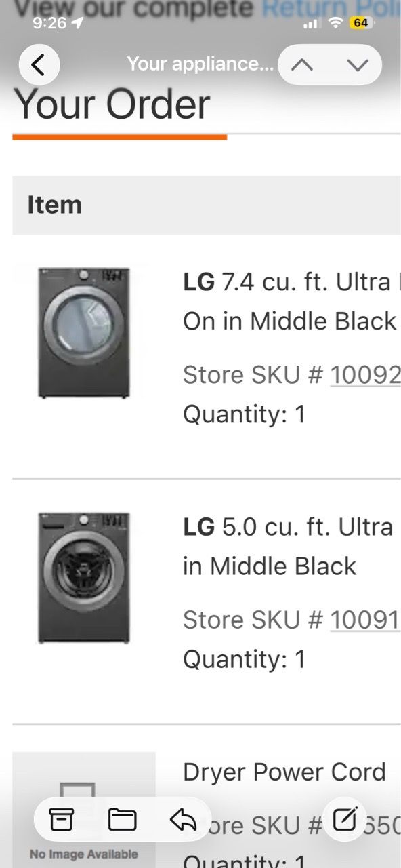Screen dimensions: 401x868
Task: Go to next message with down chevron
Action: click(358, 65)
